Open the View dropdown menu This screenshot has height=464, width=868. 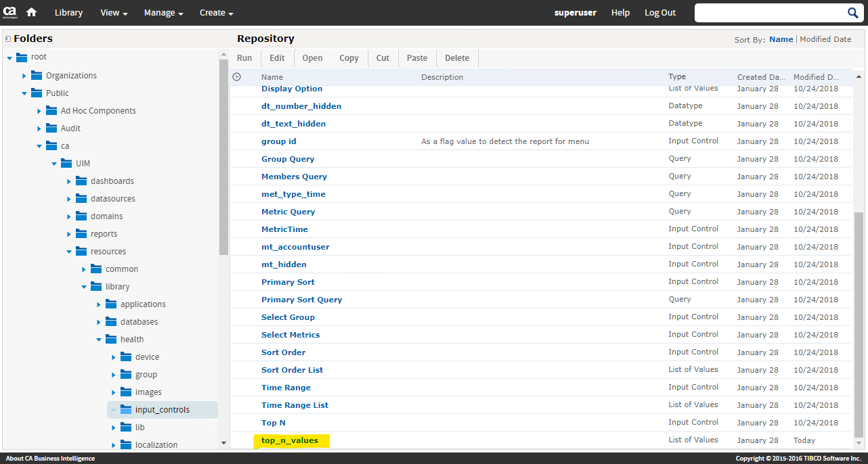pyautogui.click(x=114, y=13)
